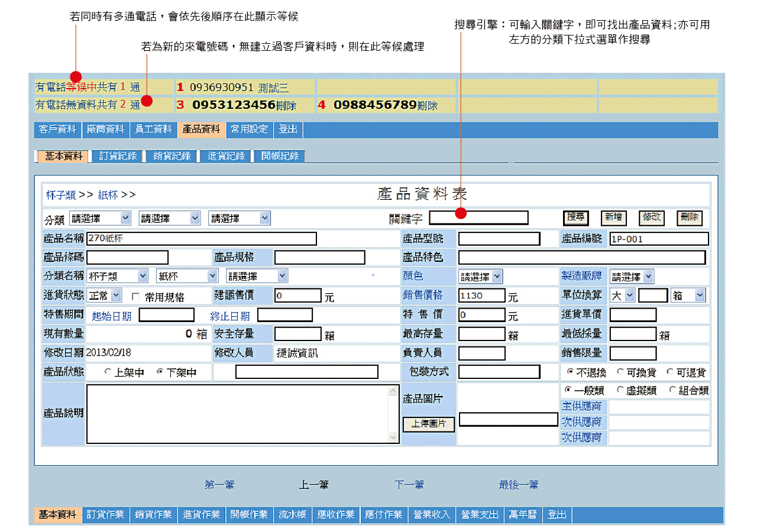Open the 廠商資料 menu tab
The image size is (757, 532).
(x=105, y=129)
